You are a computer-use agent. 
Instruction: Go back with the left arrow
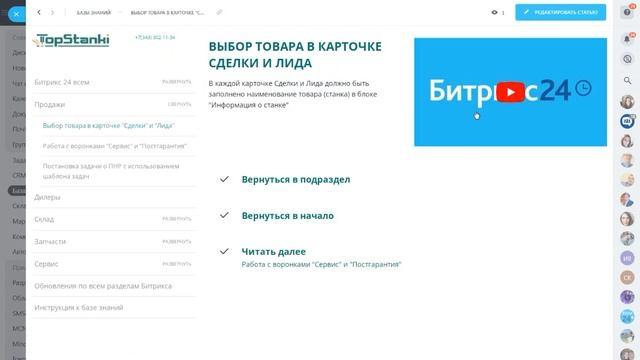pyautogui.click(x=39, y=13)
